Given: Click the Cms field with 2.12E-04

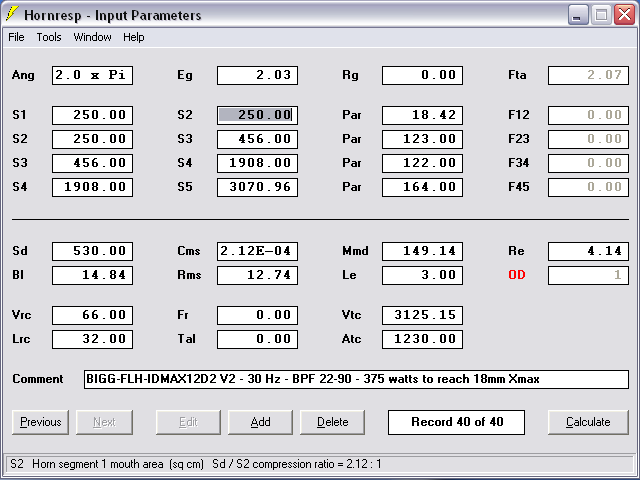Looking at the screenshot, I should tap(258, 251).
